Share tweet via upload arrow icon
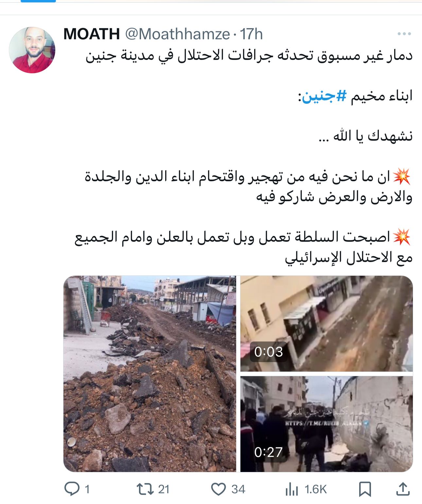422x504 pixels. point(403,489)
